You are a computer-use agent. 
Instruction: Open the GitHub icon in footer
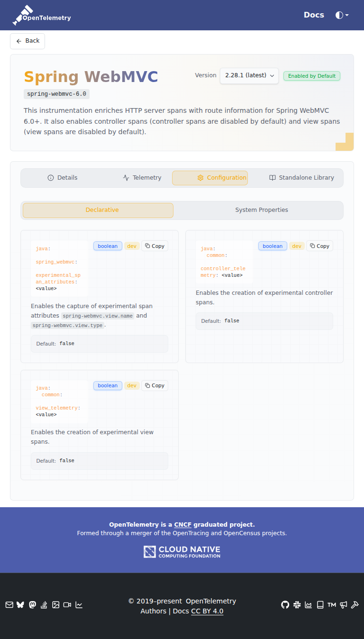(x=285, y=604)
